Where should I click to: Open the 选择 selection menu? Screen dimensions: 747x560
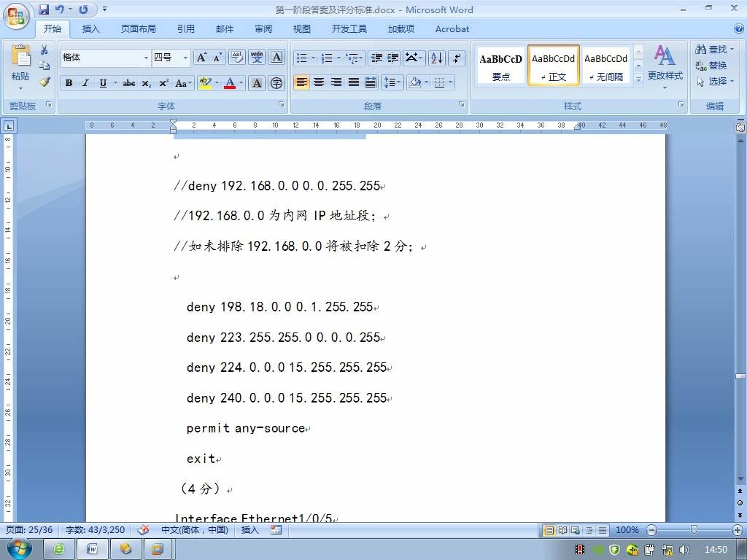715,82
